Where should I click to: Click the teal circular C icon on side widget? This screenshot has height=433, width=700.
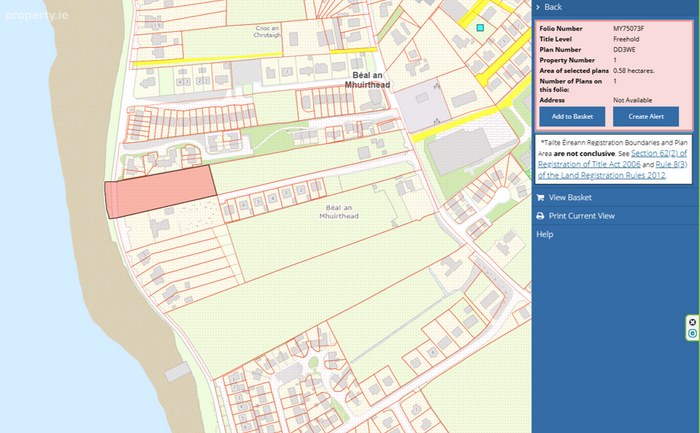tap(692, 333)
